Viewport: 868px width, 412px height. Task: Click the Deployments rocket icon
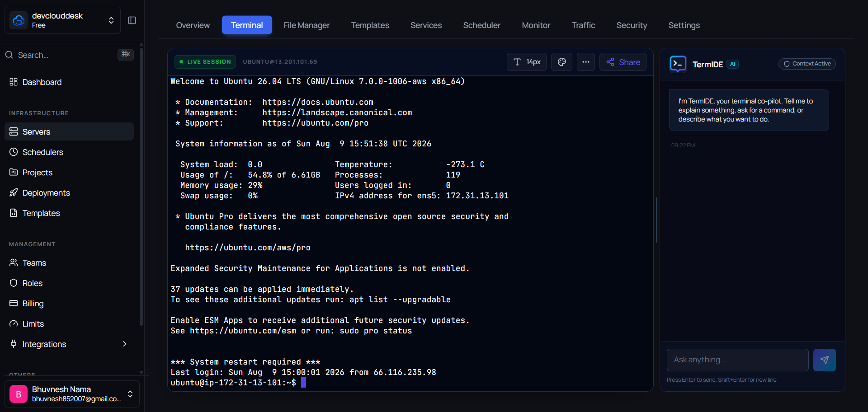[14, 192]
